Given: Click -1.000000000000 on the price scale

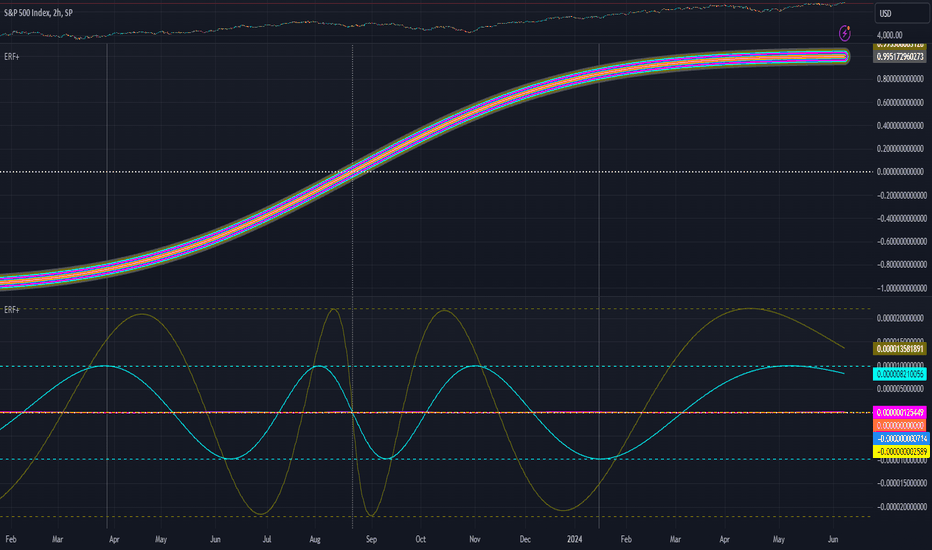Looking at the screenshot, I should pyautogui.click(x=901, y=288).
